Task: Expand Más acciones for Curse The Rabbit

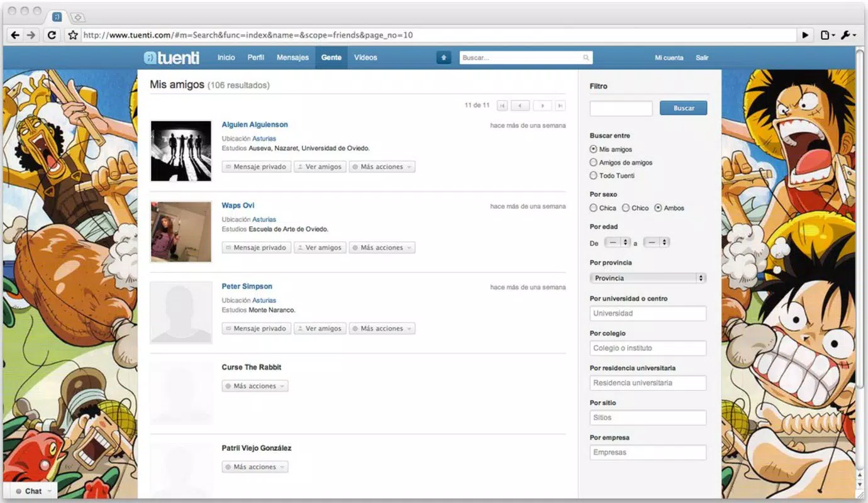Action: tap(255, 386)
